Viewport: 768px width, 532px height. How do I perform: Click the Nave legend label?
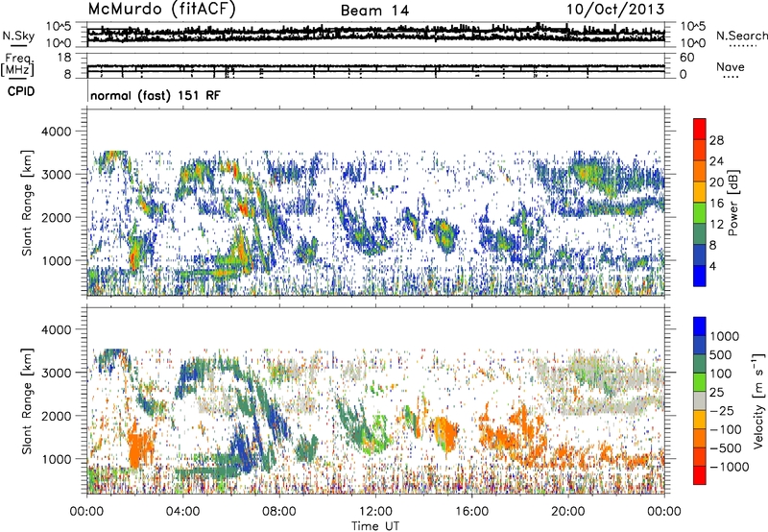click(x=731, y=66)
